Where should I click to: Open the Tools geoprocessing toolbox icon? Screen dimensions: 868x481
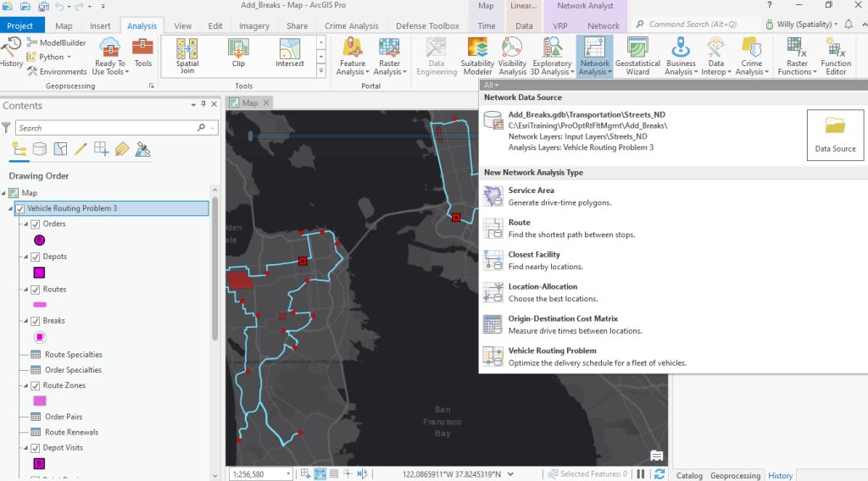click(142, 53)
